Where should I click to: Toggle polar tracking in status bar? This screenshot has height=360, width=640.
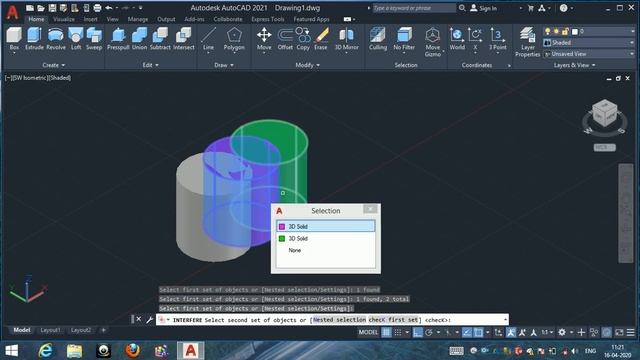pyautogui.click(x=429, y=332)
